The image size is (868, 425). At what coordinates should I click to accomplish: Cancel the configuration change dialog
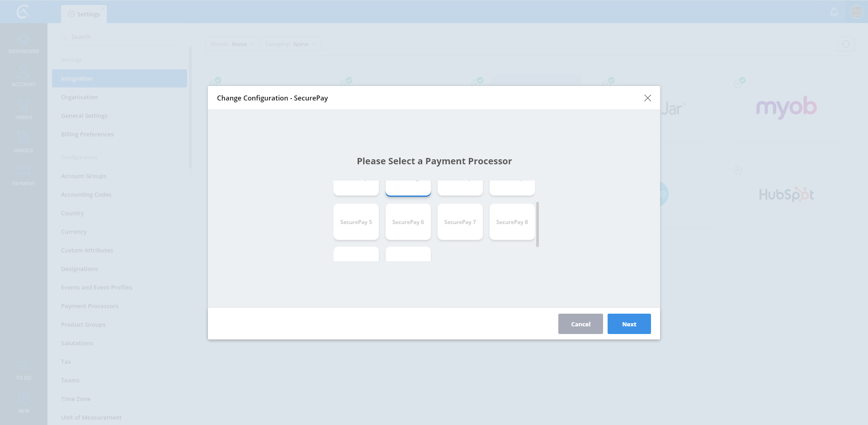click(580, 324)
